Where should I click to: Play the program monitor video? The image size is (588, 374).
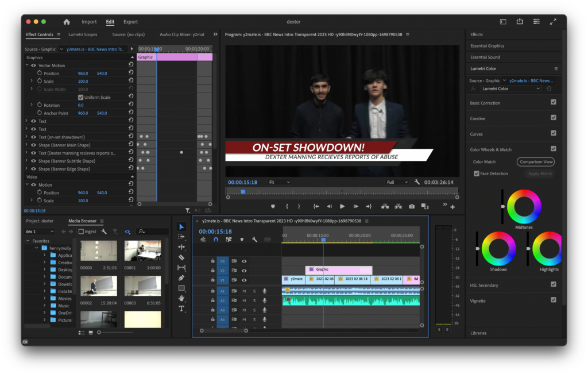[x=342, y=206]
